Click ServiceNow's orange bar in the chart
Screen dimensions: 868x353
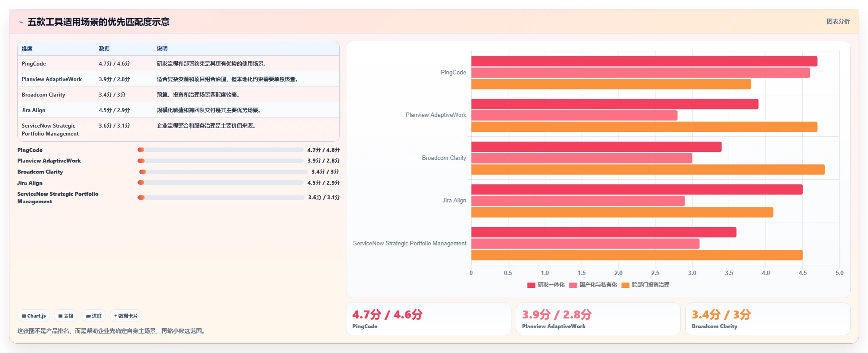637,255
